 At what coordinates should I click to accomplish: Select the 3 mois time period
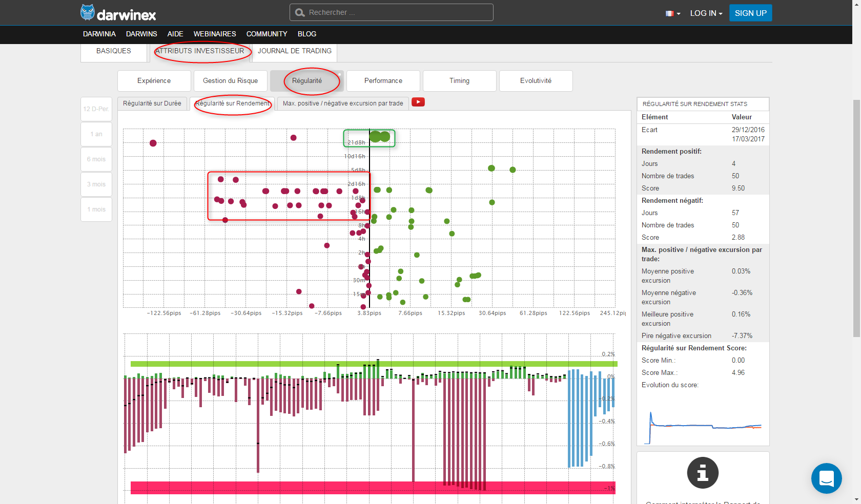click(x=96, y=184)
